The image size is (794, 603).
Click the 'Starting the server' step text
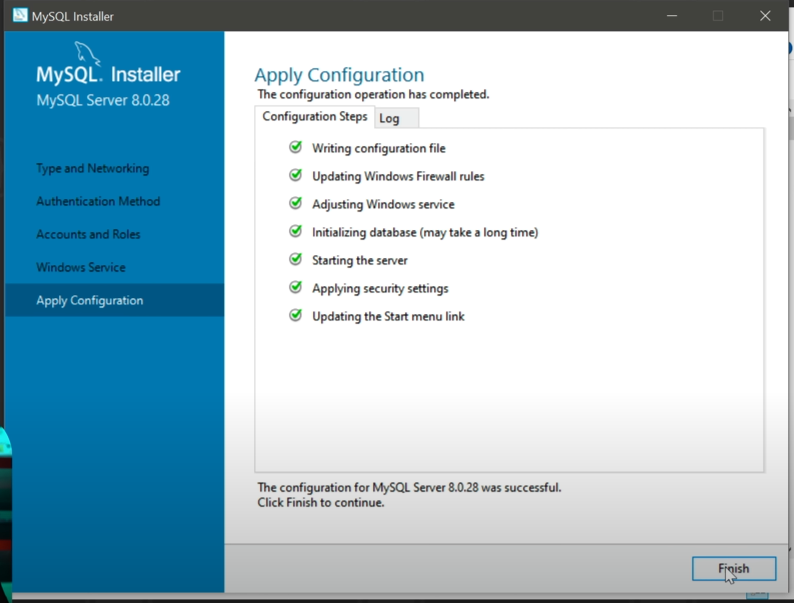coord(360,260)
